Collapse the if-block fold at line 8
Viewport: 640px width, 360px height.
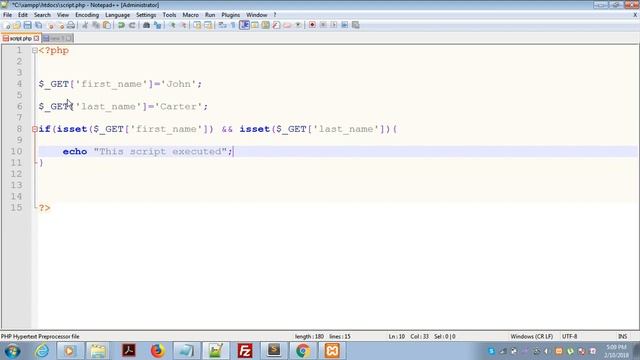pos(35,129)
